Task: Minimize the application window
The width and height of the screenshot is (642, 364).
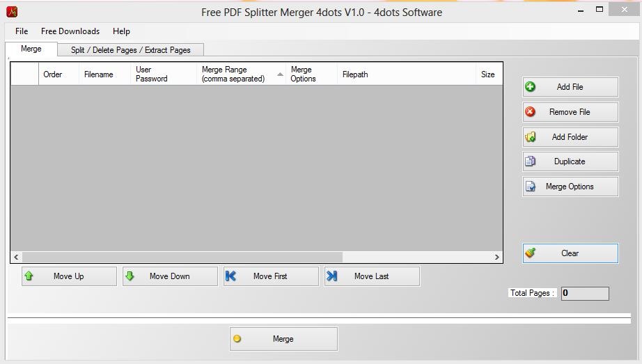Action: (581, 11)
